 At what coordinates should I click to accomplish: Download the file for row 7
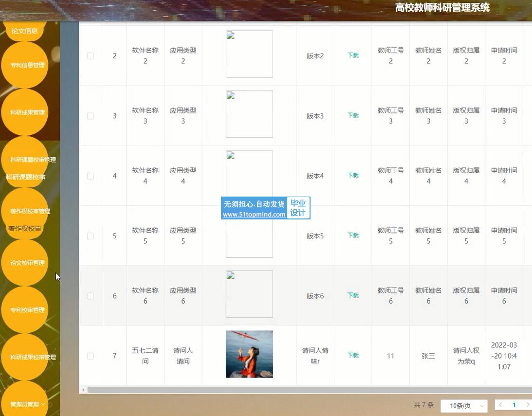[x=353, y=355]
